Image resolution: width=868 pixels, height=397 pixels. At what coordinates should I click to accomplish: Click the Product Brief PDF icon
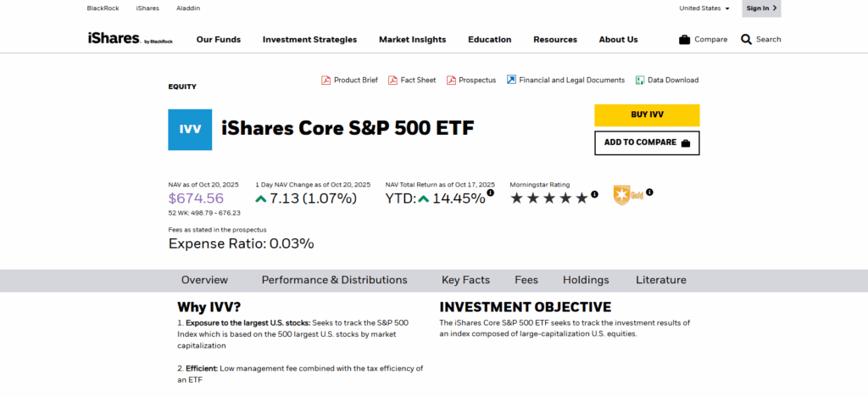pos(325,81)
